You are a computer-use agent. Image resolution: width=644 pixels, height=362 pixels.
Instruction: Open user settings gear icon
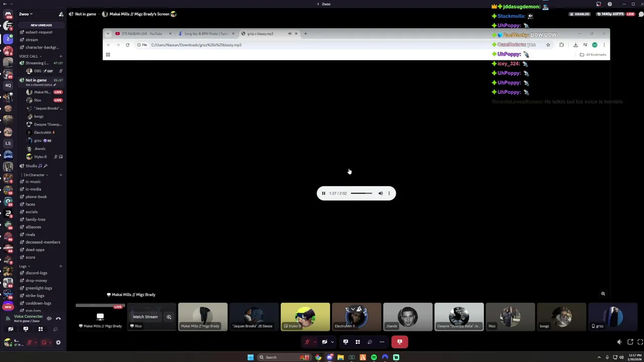58,342
